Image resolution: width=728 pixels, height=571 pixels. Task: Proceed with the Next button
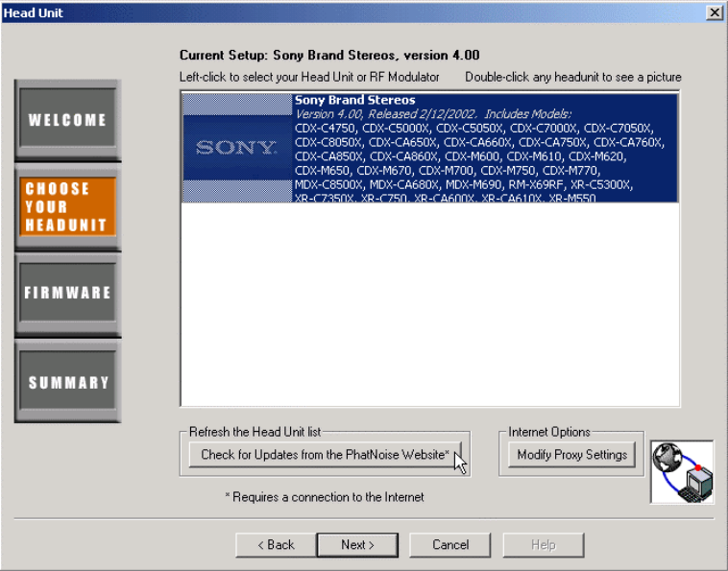click(x=357, y=544)
